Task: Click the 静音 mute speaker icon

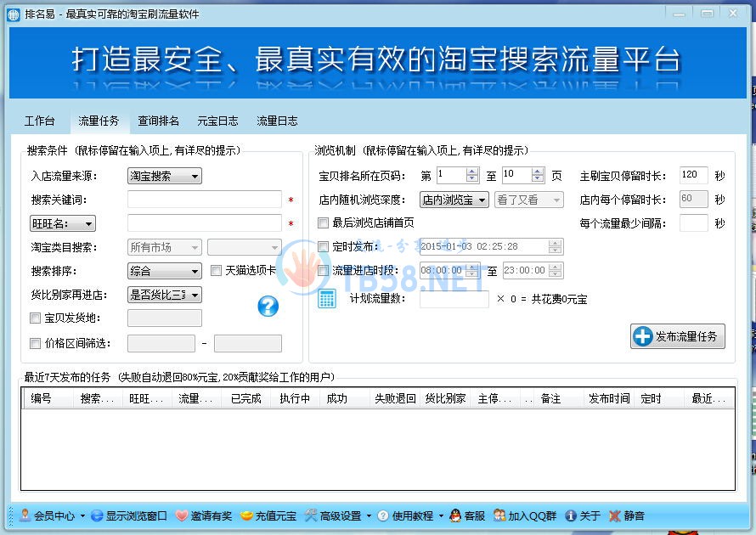Action: pyautogui.click(x=615, y=515)
